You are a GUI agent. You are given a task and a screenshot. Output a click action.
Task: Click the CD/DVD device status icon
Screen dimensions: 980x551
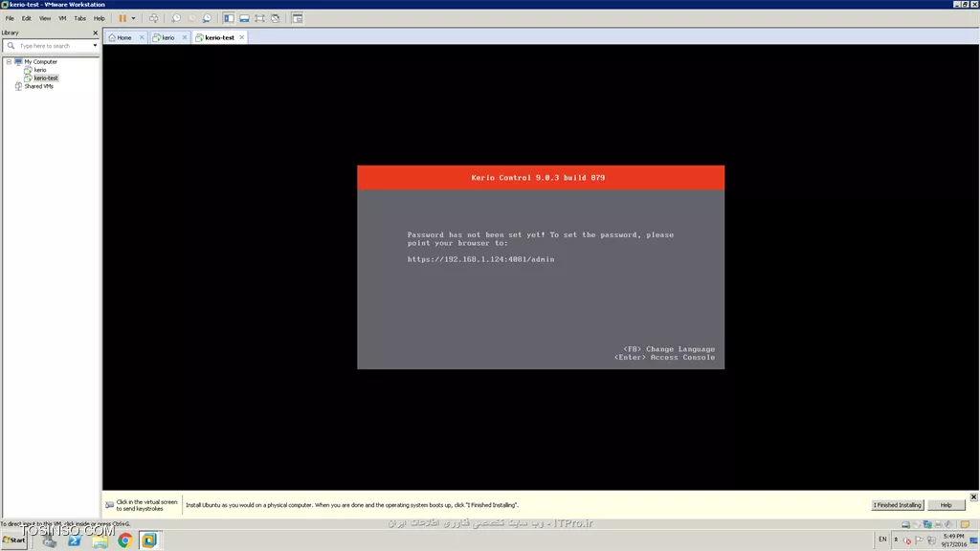pyautogui.click(x=917, y=524)
